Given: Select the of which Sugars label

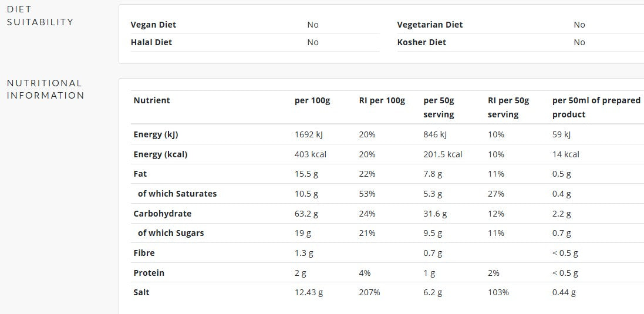Looking at the screenshot, I should (171, 233).
